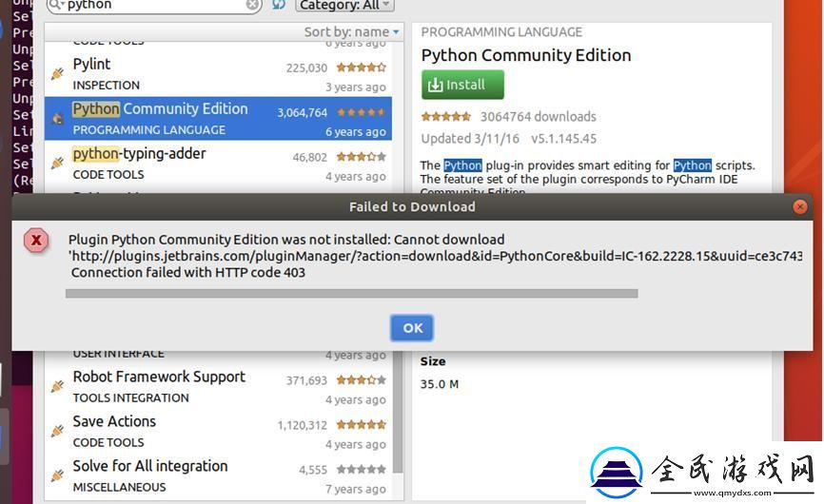Click the Python Community Edition details title
Screen dimensions: 824x504
526,55
